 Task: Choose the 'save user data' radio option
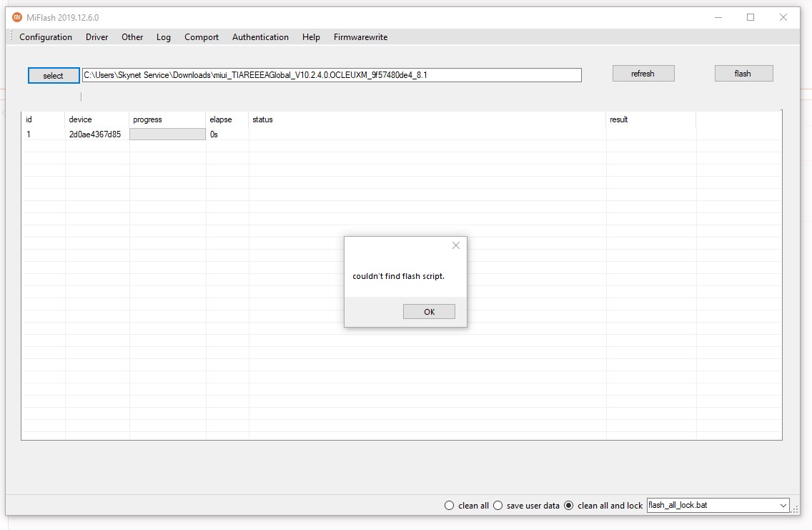497,506
